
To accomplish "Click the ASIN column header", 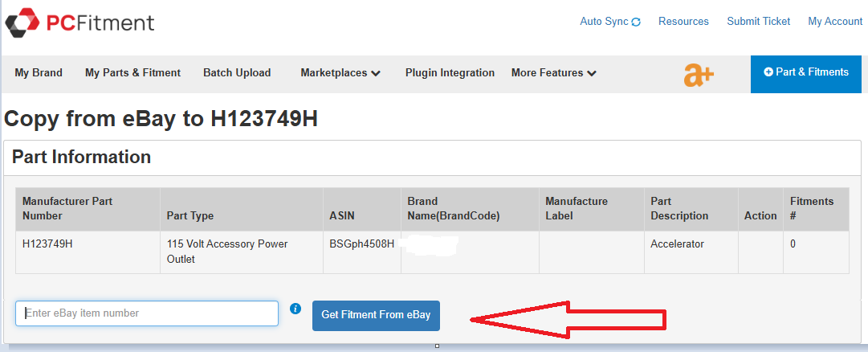I will [x=362, y=209].
